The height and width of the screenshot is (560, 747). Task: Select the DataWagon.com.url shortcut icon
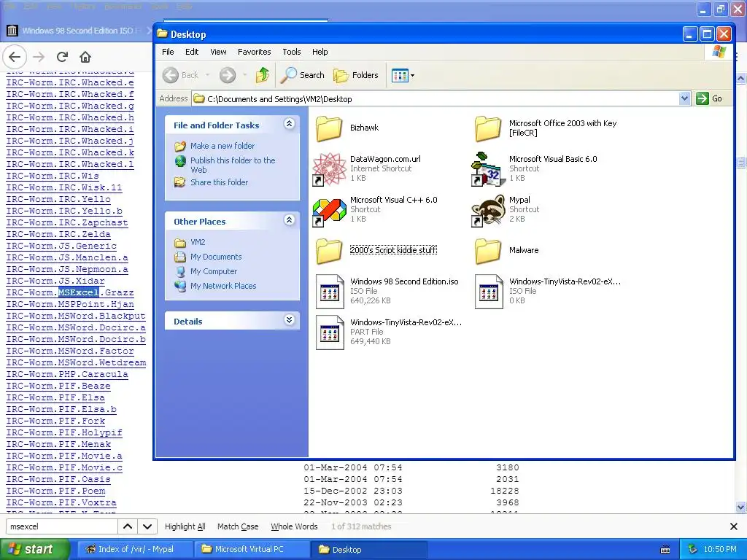click(329, 168)
